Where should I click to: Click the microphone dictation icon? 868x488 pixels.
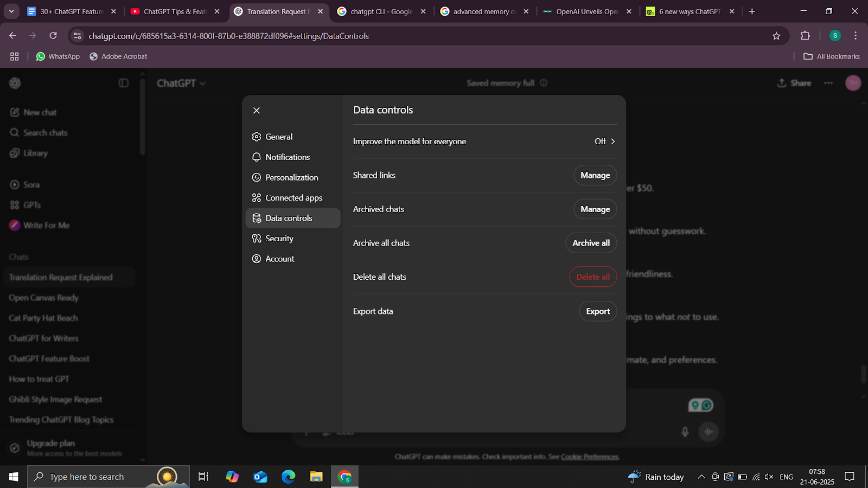point(685,432)
